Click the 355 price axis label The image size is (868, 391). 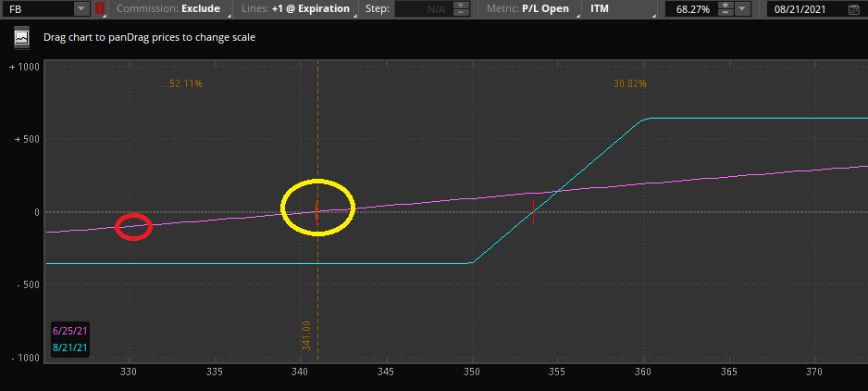click(557, 372)
